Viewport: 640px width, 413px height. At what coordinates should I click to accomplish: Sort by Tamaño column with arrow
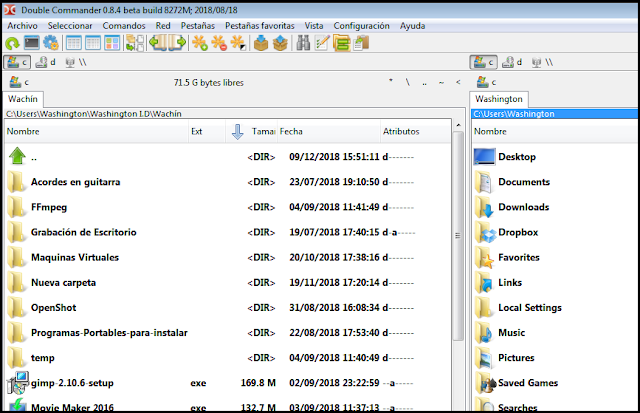click(252, 131)
